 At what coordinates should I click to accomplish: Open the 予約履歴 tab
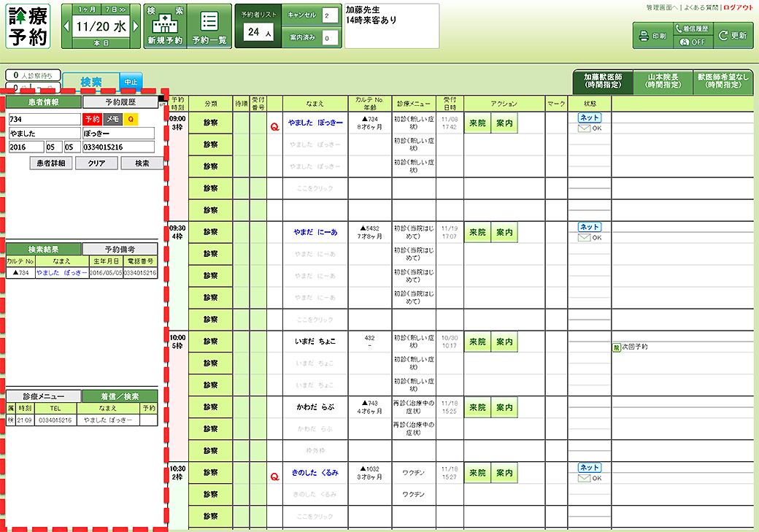120,103
